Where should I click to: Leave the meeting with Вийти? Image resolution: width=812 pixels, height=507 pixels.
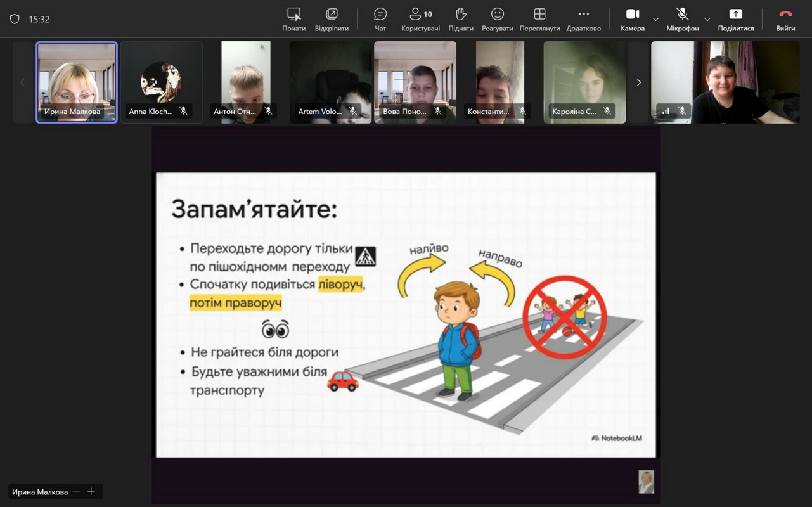(x=785, y=19)
